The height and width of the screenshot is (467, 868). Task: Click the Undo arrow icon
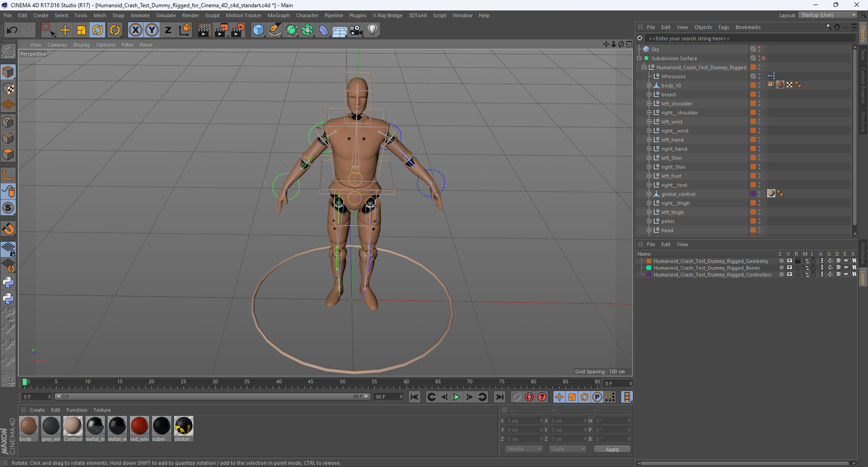(12, 30)
